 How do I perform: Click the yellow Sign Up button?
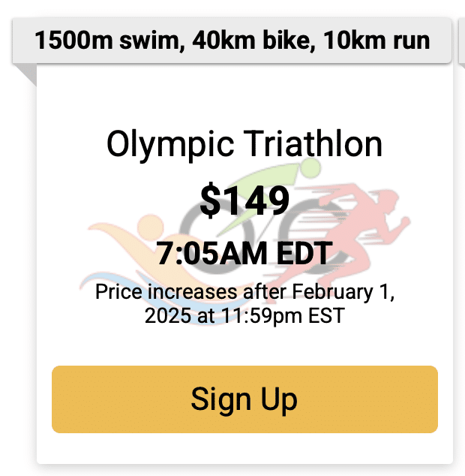pyautogui.click(x=244, y=399)
